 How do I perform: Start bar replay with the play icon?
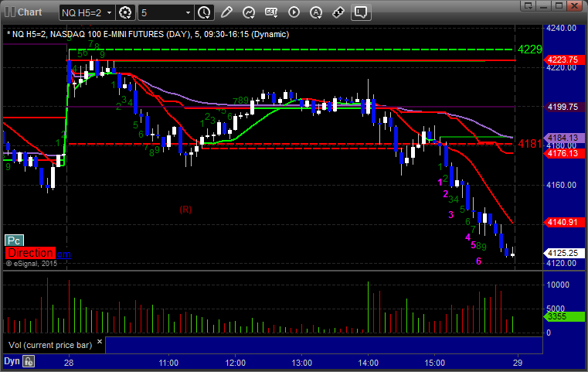point(294,12)
